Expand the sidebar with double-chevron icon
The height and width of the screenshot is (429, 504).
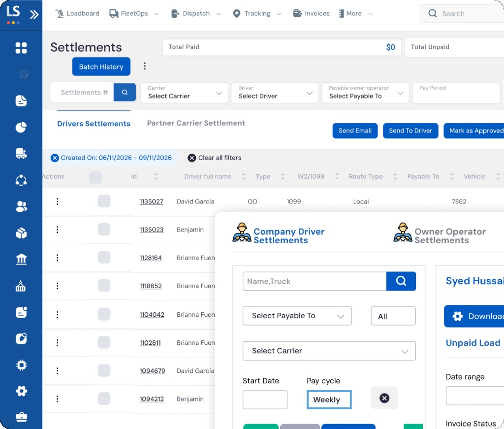coord(34,14)
